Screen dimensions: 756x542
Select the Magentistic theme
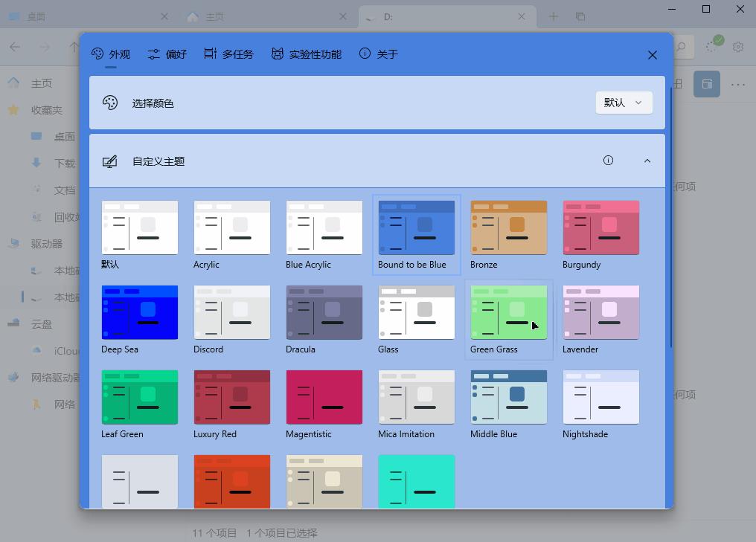[x=324, y=398]
